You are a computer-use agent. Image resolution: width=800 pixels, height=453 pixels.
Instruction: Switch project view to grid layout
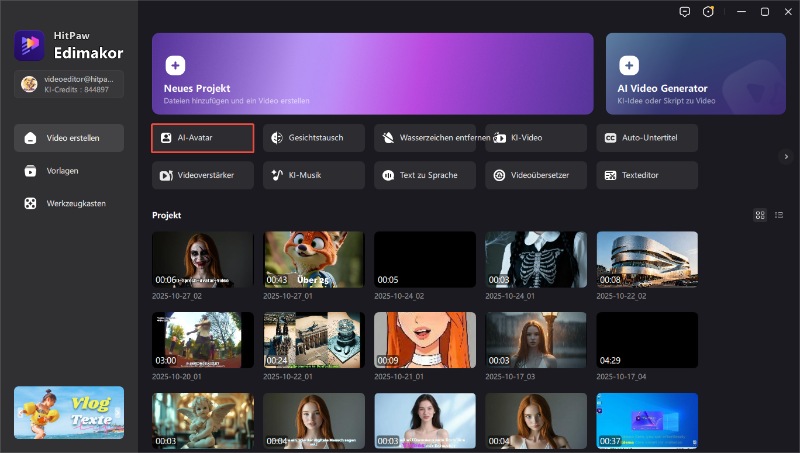point(760,215)
